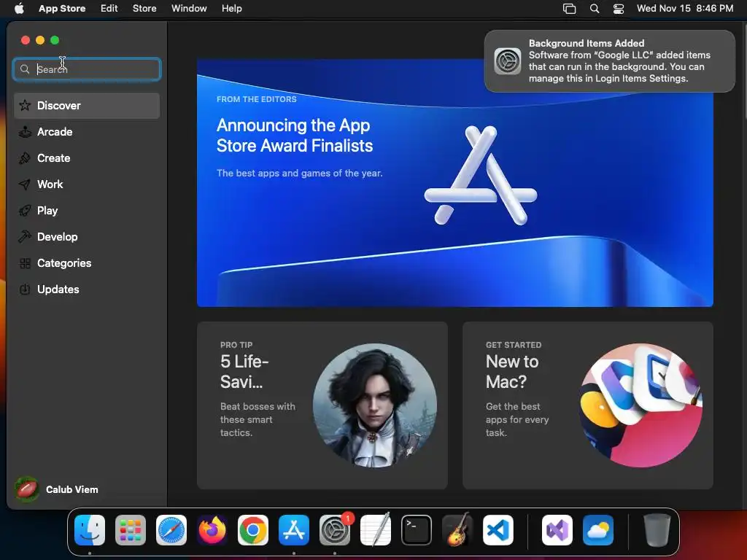Image resolution: width=747 pixels, height=560 pixels.
Task: Open the Edit menu
Action: (109, 8)
